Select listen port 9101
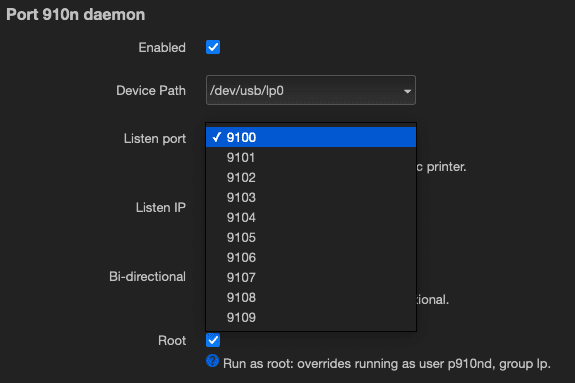This screenshot has width=575, height=383. [311, 157]
